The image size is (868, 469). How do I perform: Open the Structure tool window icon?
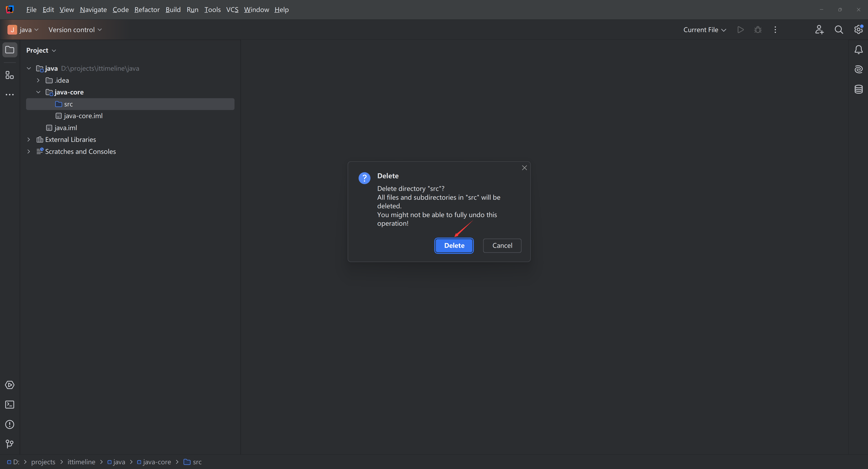pyautogui.click(x=9, y=75)
